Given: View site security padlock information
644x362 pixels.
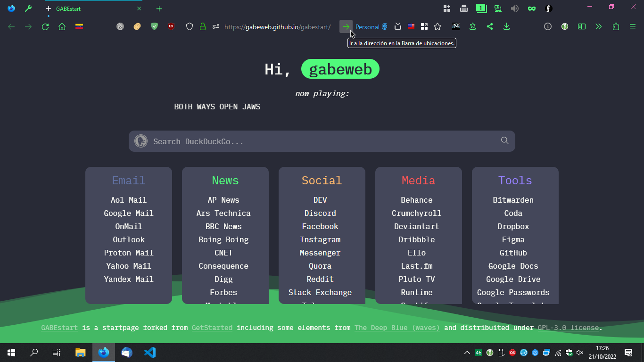Looking at the screenshot, I should click(203, 27).
